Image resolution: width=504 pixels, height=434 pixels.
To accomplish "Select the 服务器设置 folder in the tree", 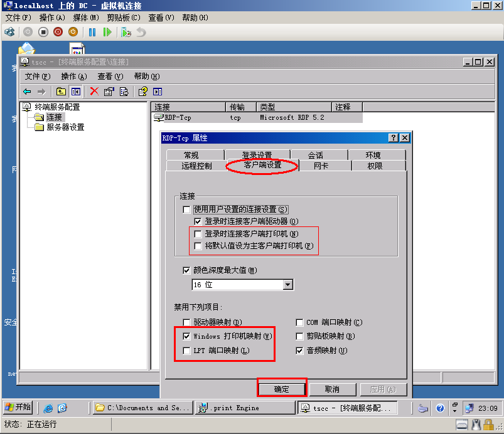I will pyautogui.click(x=65, y=127).
